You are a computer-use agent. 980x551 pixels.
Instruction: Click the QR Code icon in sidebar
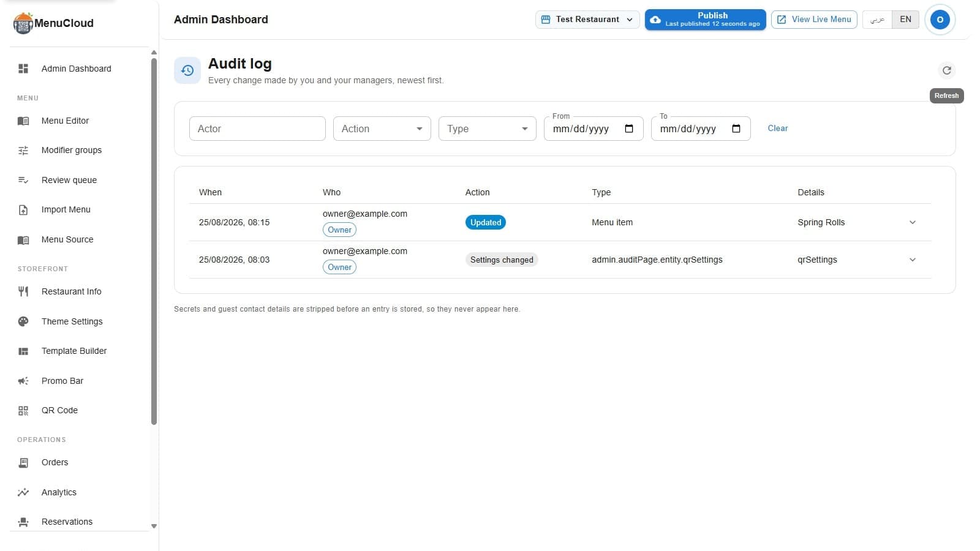[23, 410]
